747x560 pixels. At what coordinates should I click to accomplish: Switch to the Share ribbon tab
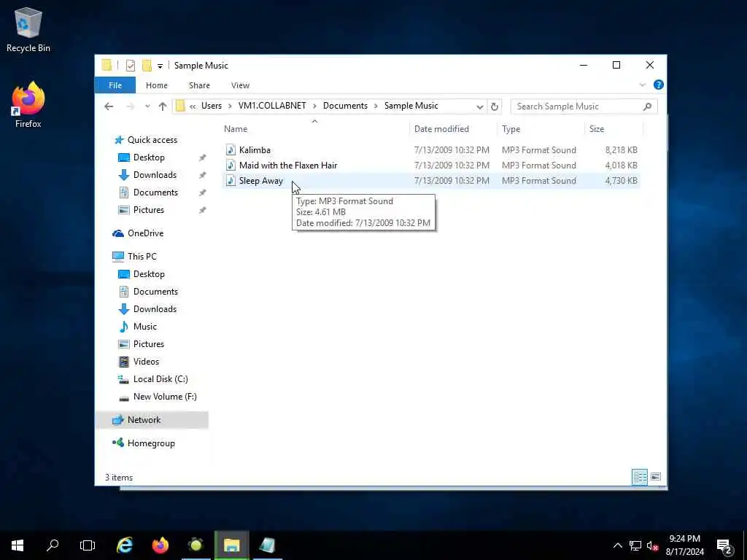click(199, 85)
